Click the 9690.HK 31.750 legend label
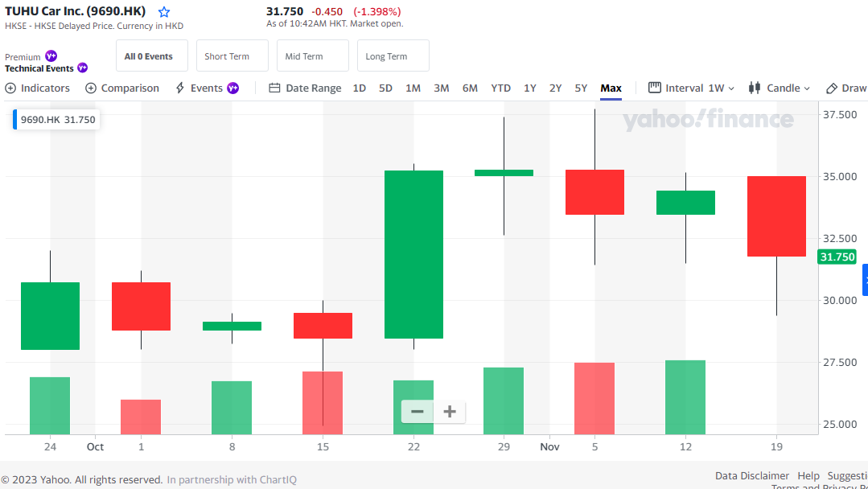 click(x=58, y=120)
